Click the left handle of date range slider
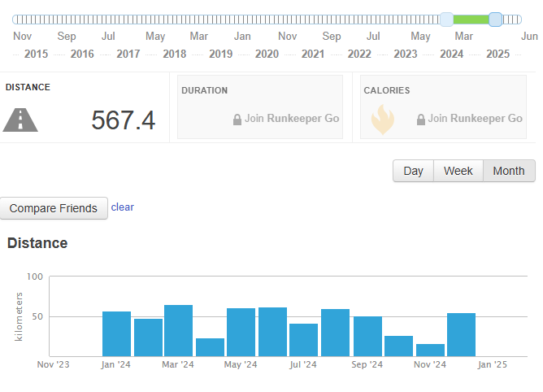Viewport: 543px width, 392px height. [x=447, y=20]
